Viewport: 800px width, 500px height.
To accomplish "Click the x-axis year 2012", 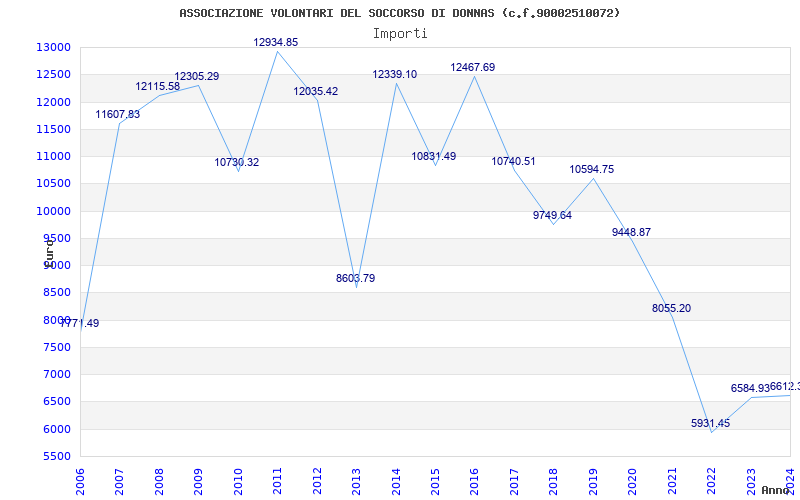I will click(x=317, y=481).
